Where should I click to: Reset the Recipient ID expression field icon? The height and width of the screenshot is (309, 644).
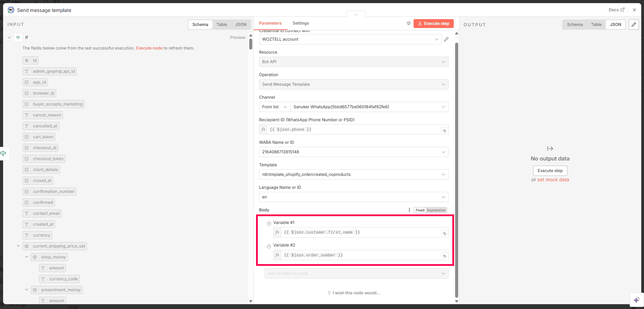(x=445, y=131)
